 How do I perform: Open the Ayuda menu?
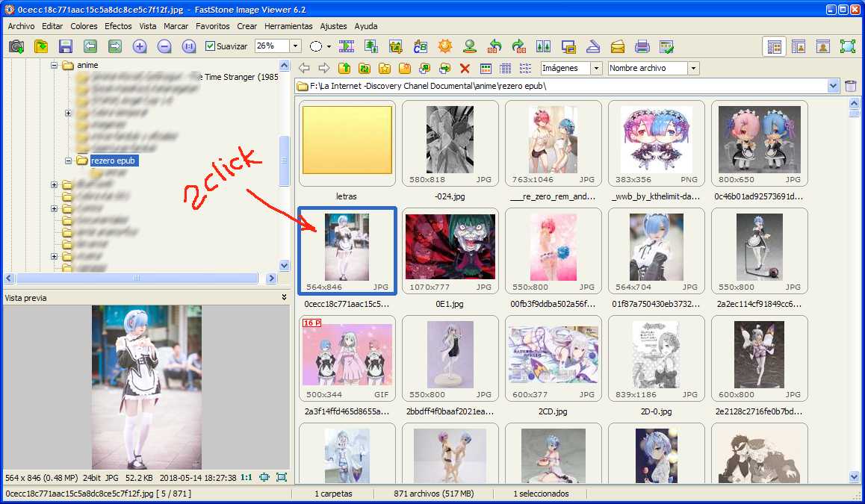tap(366, 26)
